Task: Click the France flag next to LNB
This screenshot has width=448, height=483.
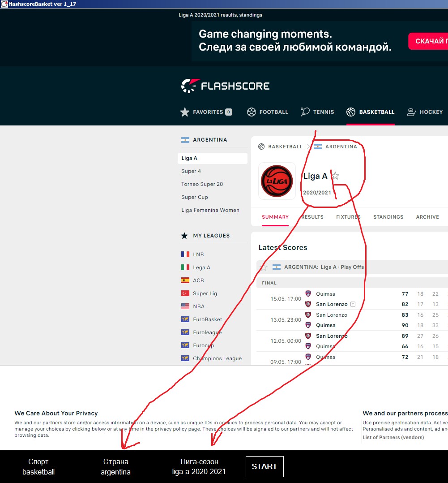Action: point(185,254)
